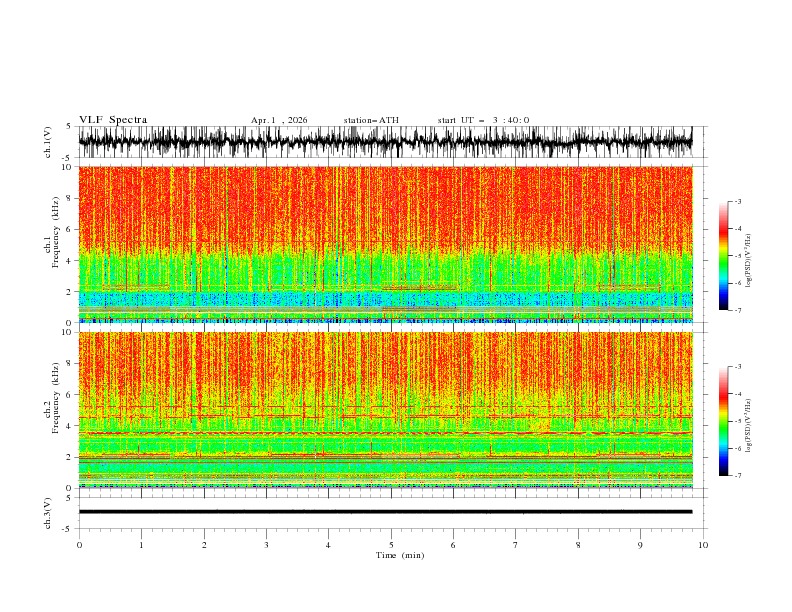Click the ch.2 spectrogram red line near 3.5 kHz
Screen dimensions: 792x612
(x=385, y=433)
